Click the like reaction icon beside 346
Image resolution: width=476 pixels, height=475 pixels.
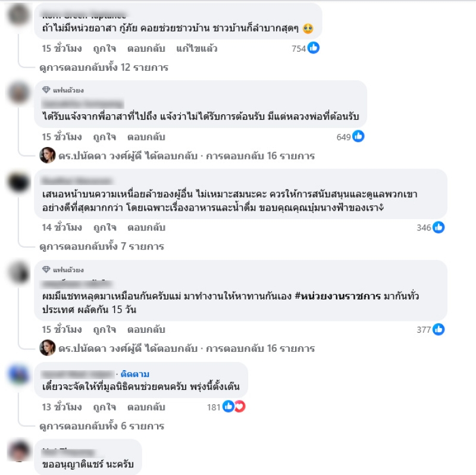(x=439, y=227)
